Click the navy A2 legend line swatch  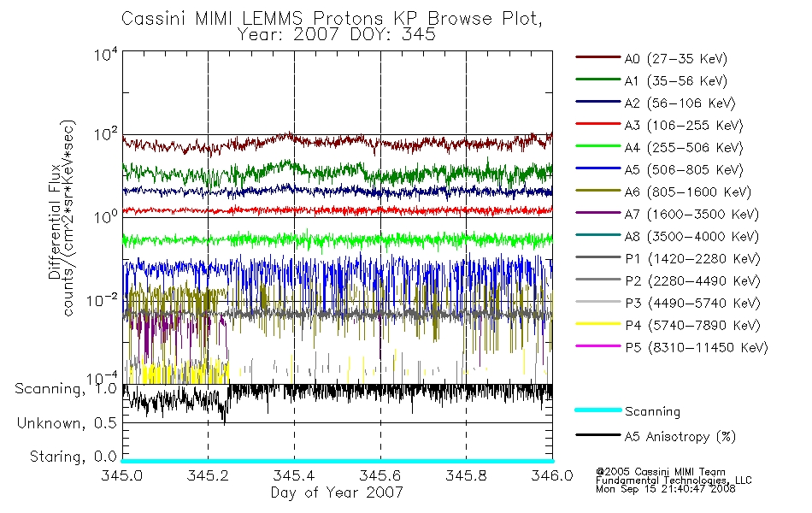(x=598, y=102)
